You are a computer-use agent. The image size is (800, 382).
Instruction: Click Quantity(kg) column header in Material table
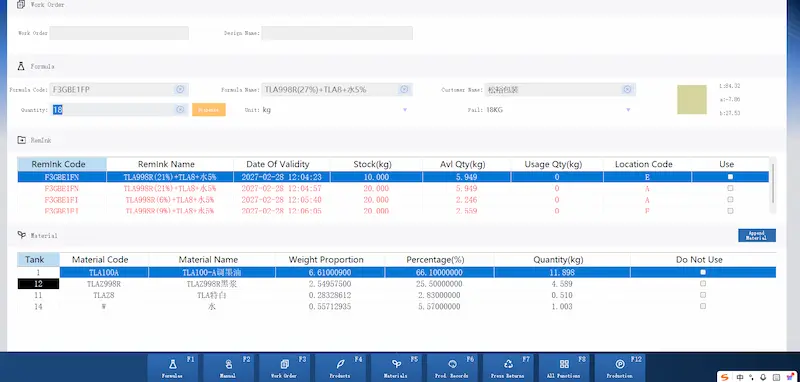tap(562, 260)
